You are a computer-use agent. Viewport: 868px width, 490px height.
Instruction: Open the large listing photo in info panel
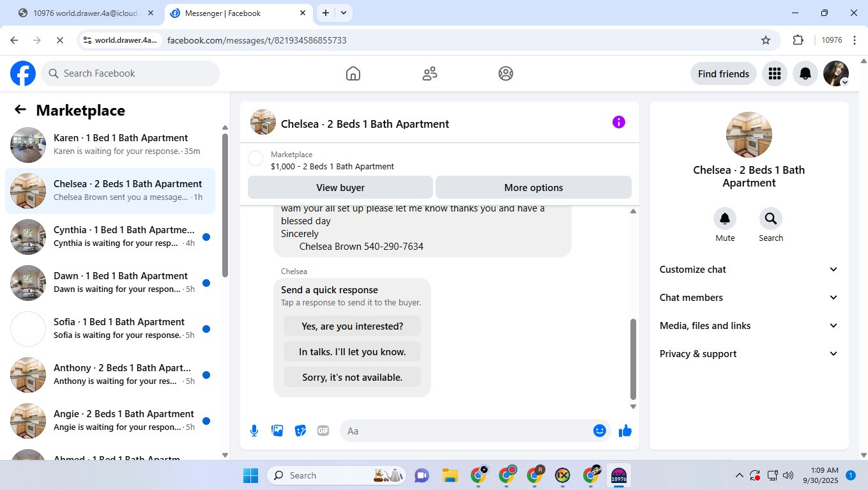[x=749, y=135]
